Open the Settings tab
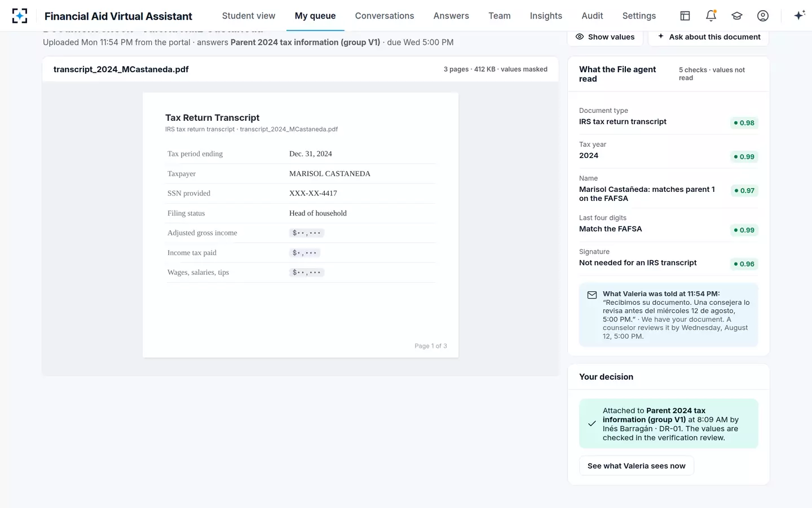 click(x=639, y=16)
